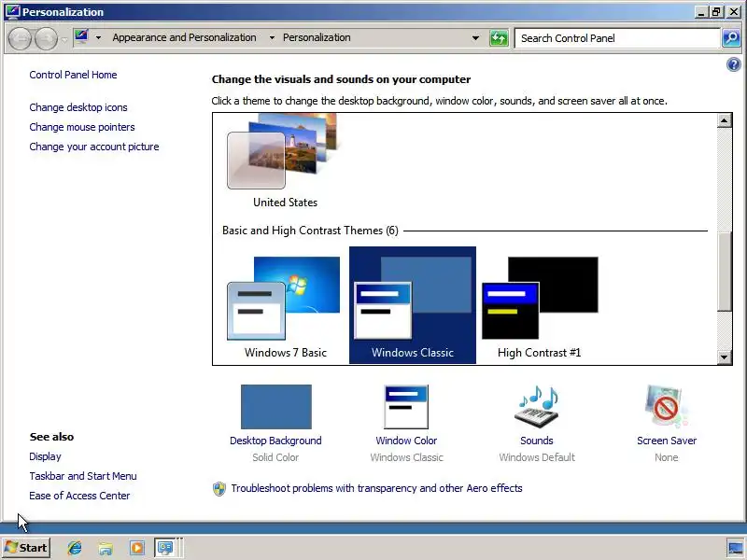
Task: Select the Windows 7 Basic theme
Action: 285,305
